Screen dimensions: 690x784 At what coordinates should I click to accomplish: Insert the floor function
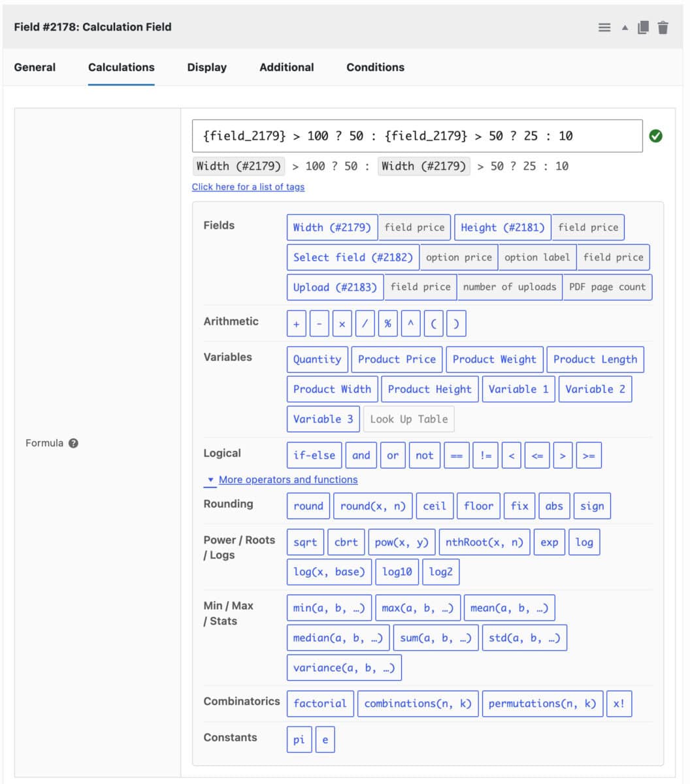point(479,506)
